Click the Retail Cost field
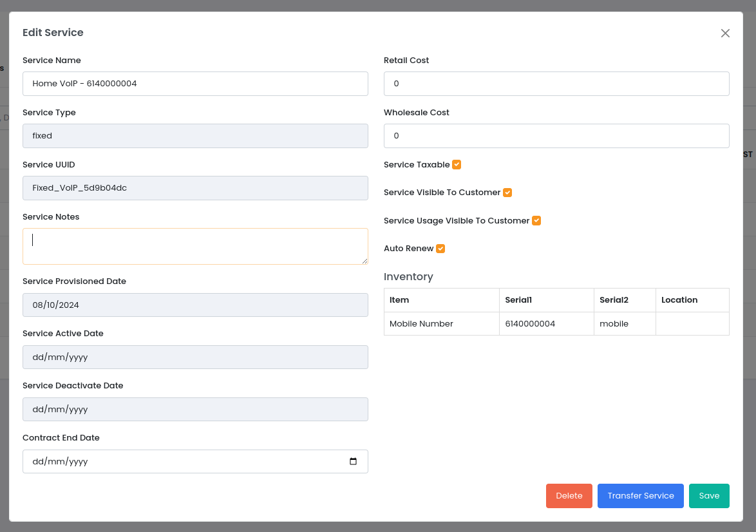This screenshot has height=532, width=756. pyautogui.click(x=556, y=83)
